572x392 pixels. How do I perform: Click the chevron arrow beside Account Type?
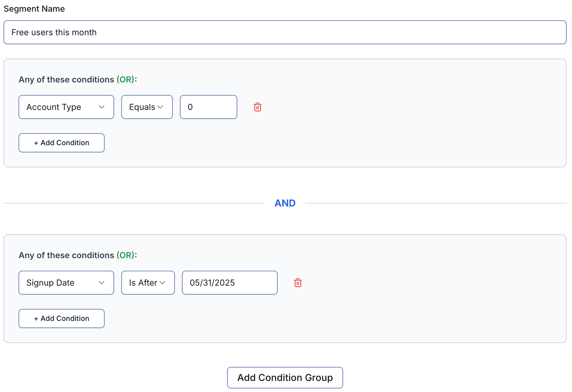[x=102, y=107]
